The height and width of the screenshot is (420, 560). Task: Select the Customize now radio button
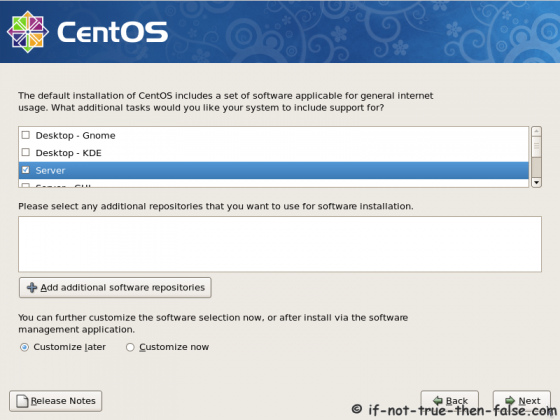pyautogui.click(x=130, y=347)
